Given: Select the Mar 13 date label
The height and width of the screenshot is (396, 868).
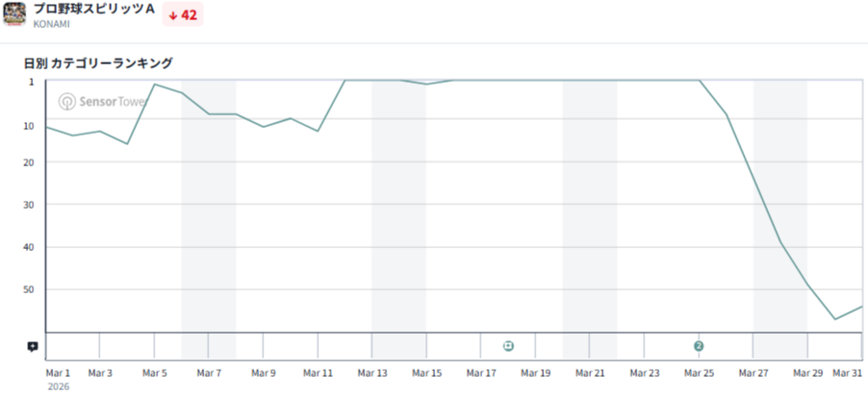Looking at the screenshot, I should click(373, 372).
